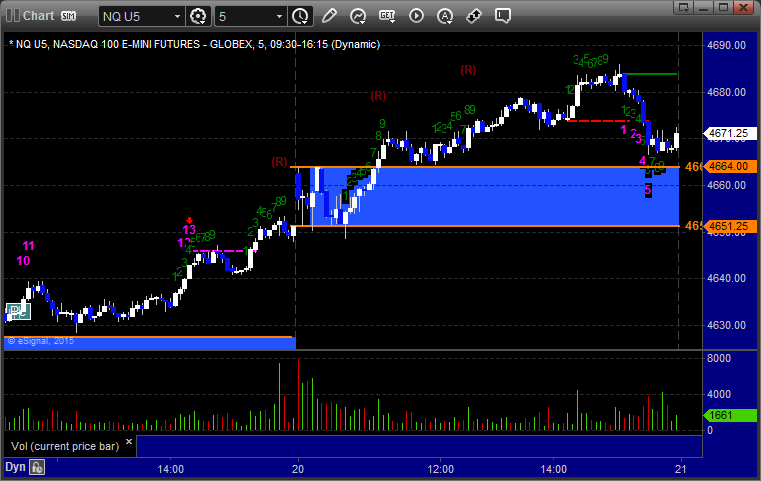Screen dimensions: 761x481
Task: Click the bar replay play icon
Action: 416,16
